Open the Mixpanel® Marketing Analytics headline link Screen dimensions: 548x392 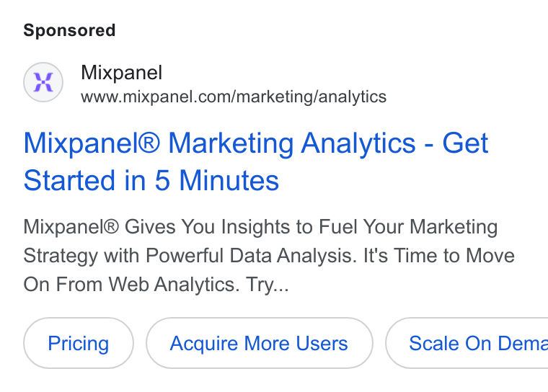pos(256,161)
